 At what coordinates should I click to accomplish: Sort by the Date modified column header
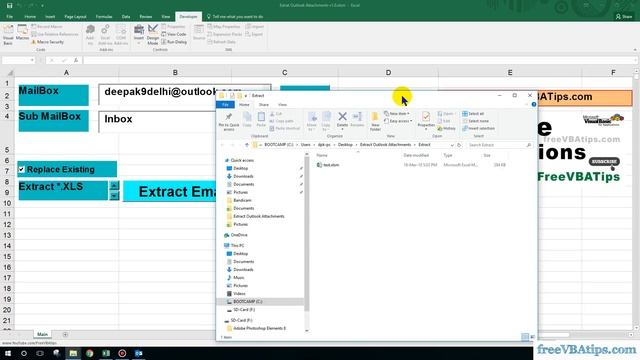(x=416, y=156)
